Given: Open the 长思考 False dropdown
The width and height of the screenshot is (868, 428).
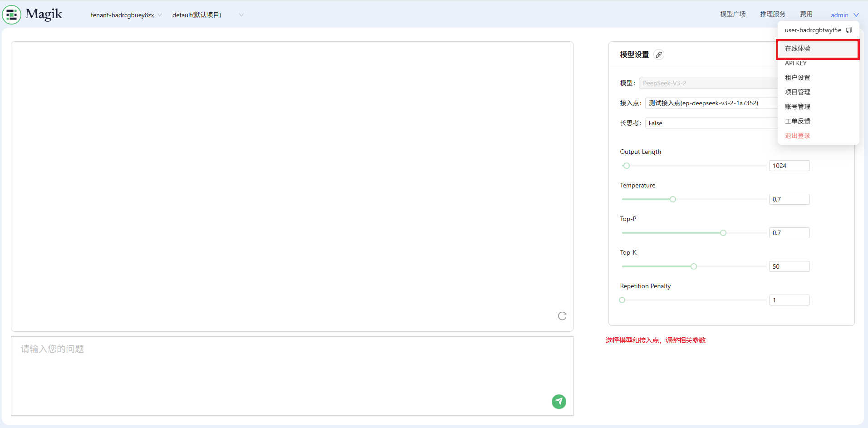Looking at the screenshot, I should [710, 123].
